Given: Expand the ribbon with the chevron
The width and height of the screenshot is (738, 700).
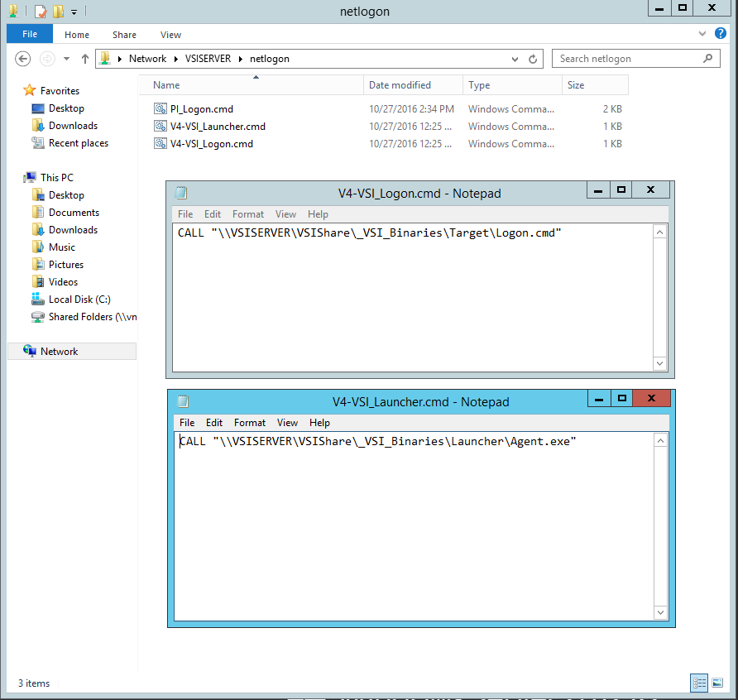Looking at the screenshot, I should 702,33.
